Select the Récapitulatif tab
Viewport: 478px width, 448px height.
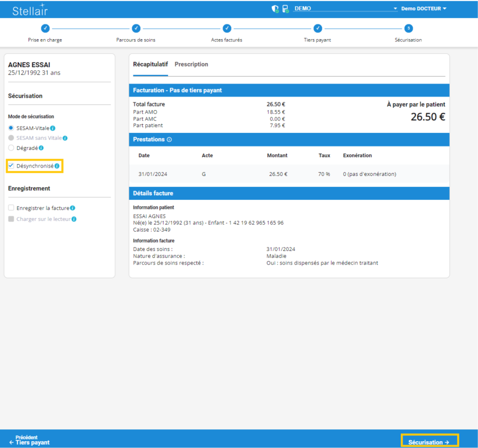[150, 65]
